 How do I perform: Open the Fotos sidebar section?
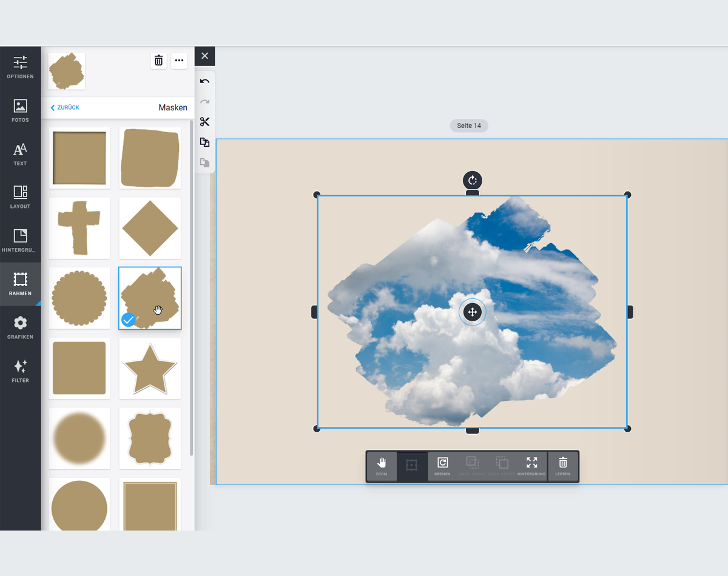point(20,111)
